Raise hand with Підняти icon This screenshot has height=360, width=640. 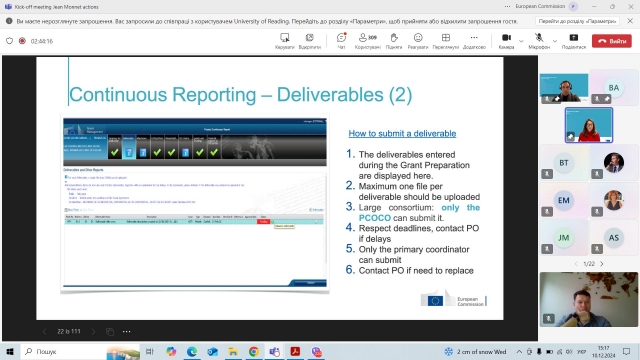click(x=393, y=38)
